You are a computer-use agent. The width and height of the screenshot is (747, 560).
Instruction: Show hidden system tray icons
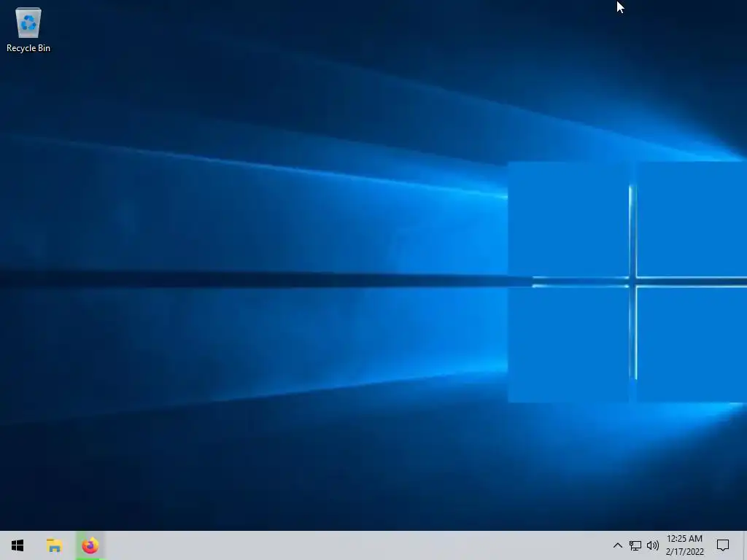[617, 545]
